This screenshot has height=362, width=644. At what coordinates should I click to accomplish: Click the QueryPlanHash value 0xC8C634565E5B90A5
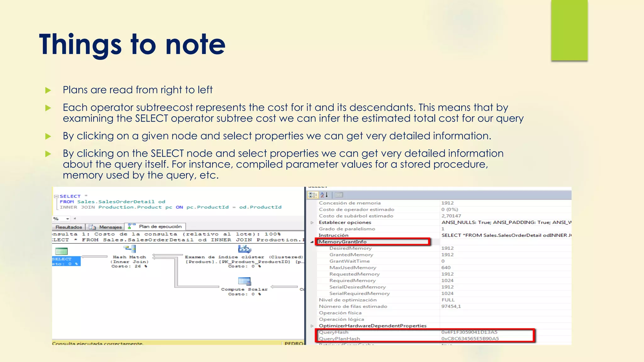coord(470,339)
